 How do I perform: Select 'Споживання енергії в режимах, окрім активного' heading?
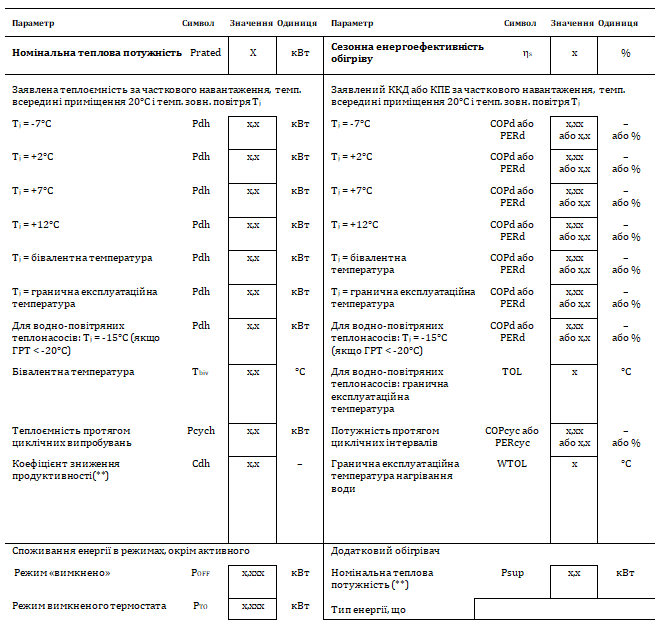point(131,551)
